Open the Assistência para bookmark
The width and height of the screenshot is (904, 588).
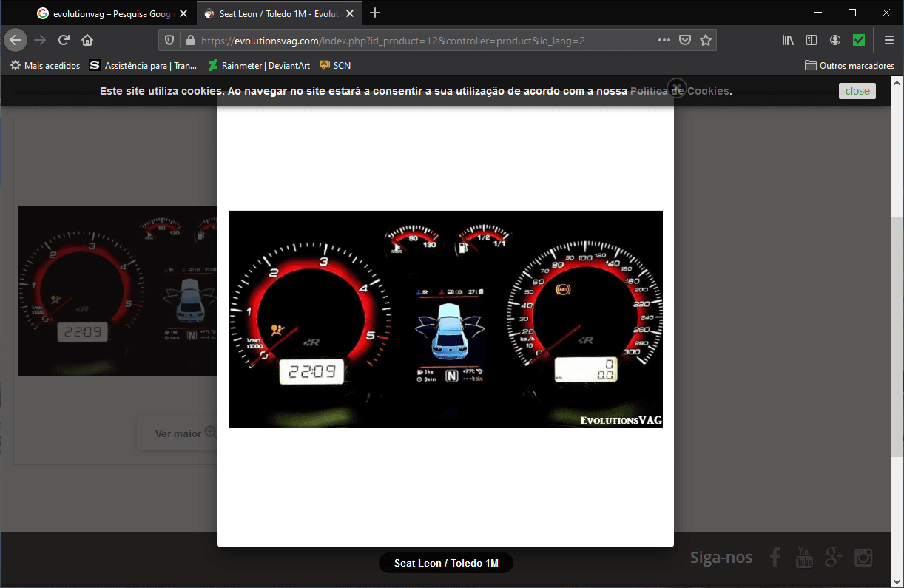point(144,65)
